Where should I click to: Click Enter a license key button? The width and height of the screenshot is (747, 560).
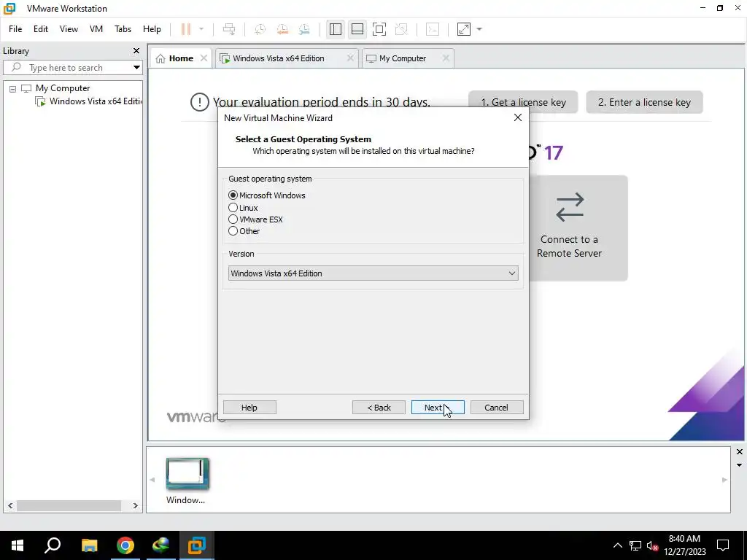coord(644,102)
